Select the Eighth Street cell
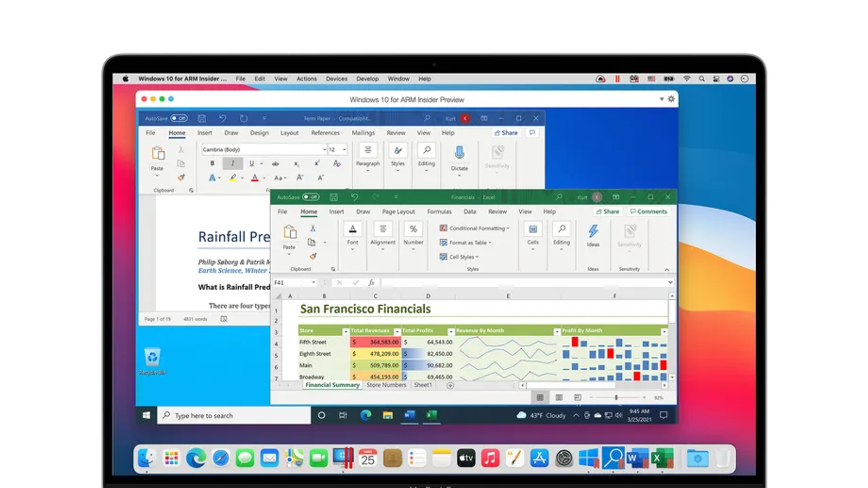868x488 pixels. pos(324,354)
